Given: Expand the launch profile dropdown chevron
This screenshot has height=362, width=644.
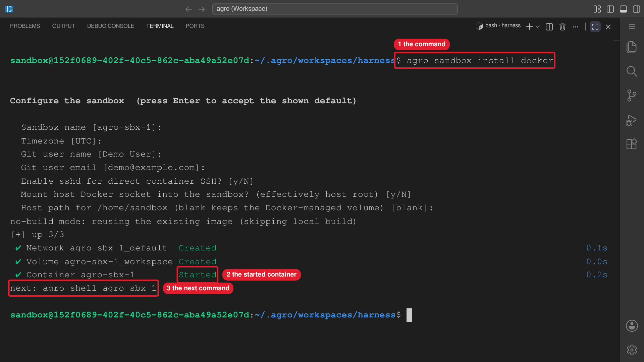Looking at the screenshot, I should (538, 27).
